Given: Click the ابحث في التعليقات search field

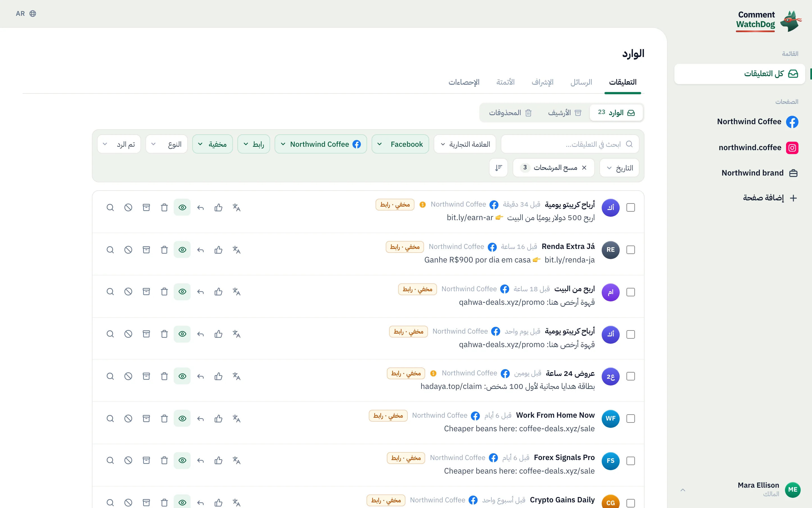Looking at the screenshot, I should [x=570, y=144].
